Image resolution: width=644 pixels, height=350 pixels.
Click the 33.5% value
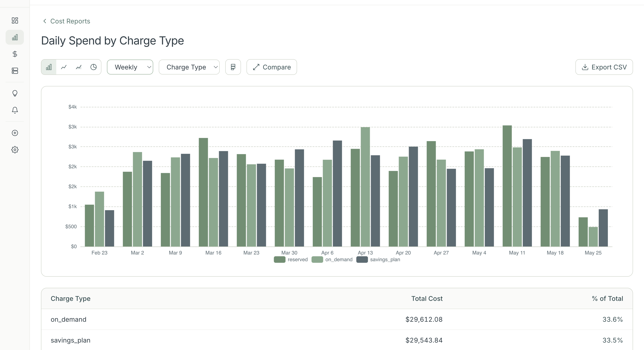coord(613,340)
